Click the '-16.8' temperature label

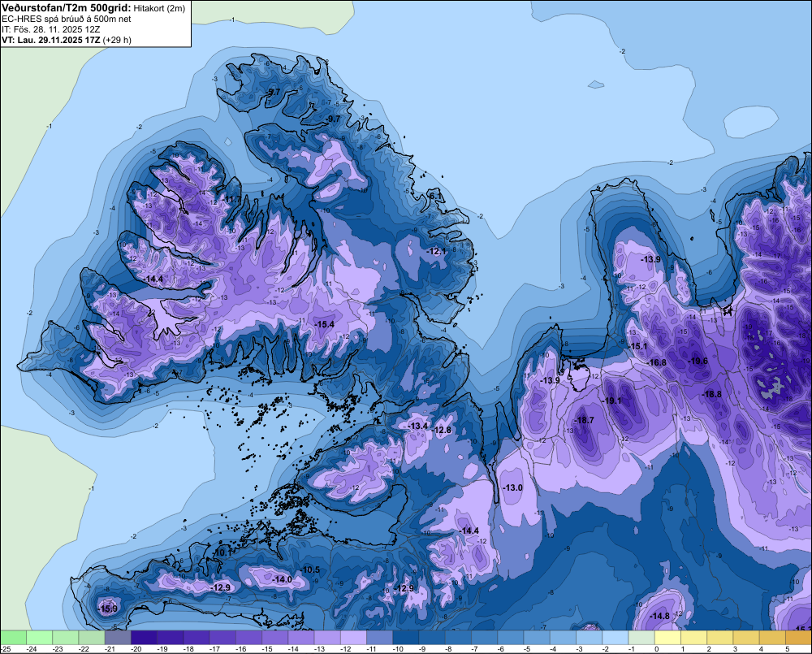pyautogui.click(x=657, y=362)
